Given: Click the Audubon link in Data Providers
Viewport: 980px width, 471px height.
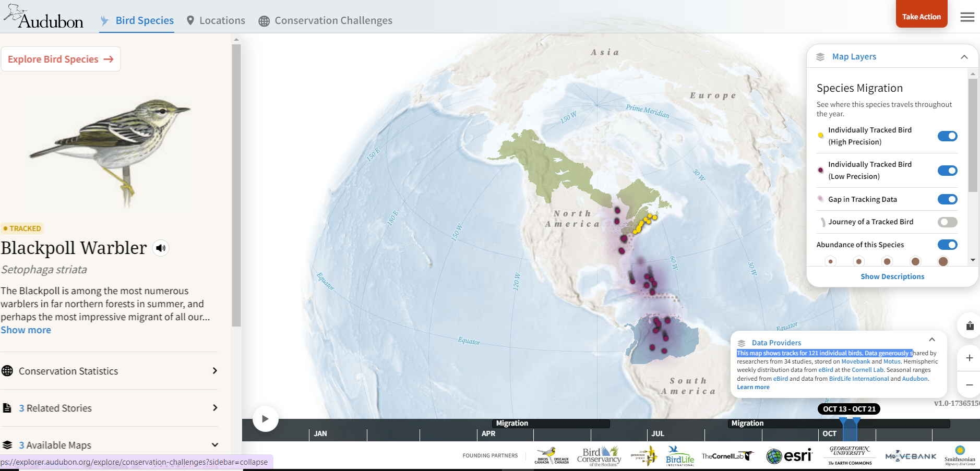Looking at the screenshot, I should point(915,379).
